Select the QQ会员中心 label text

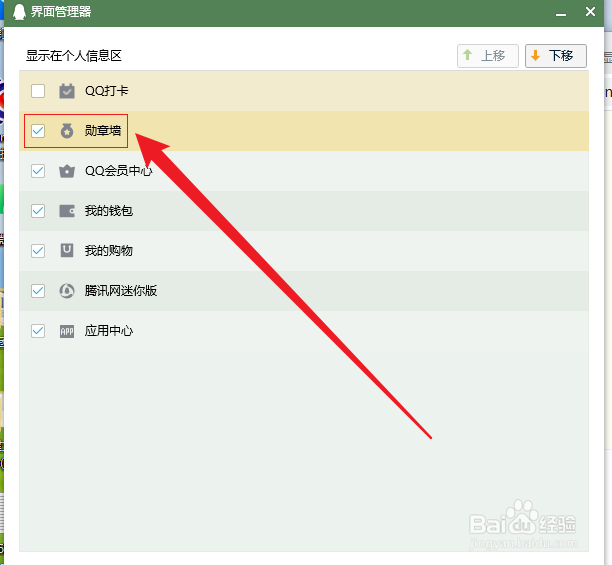pos(119,171)
